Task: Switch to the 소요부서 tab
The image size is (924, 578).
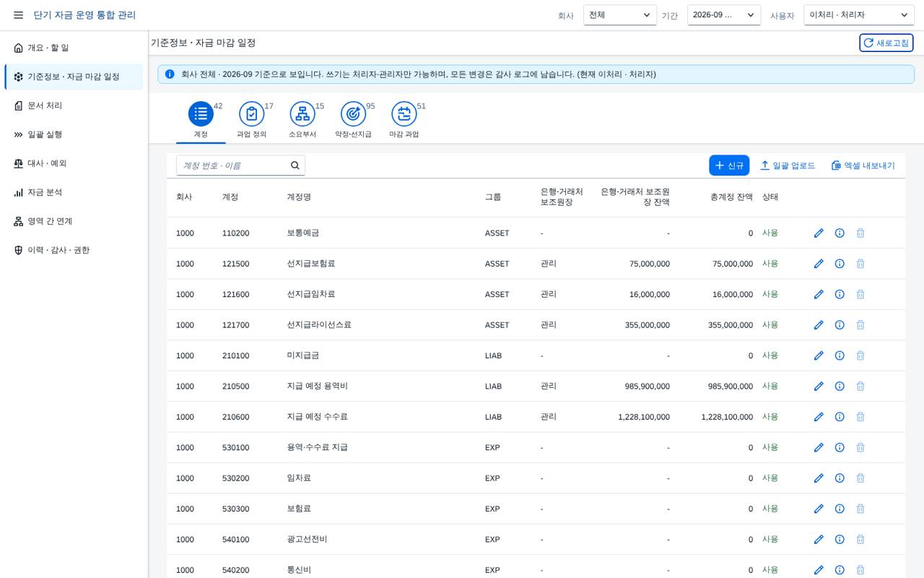Action: (x=302, y=121)
